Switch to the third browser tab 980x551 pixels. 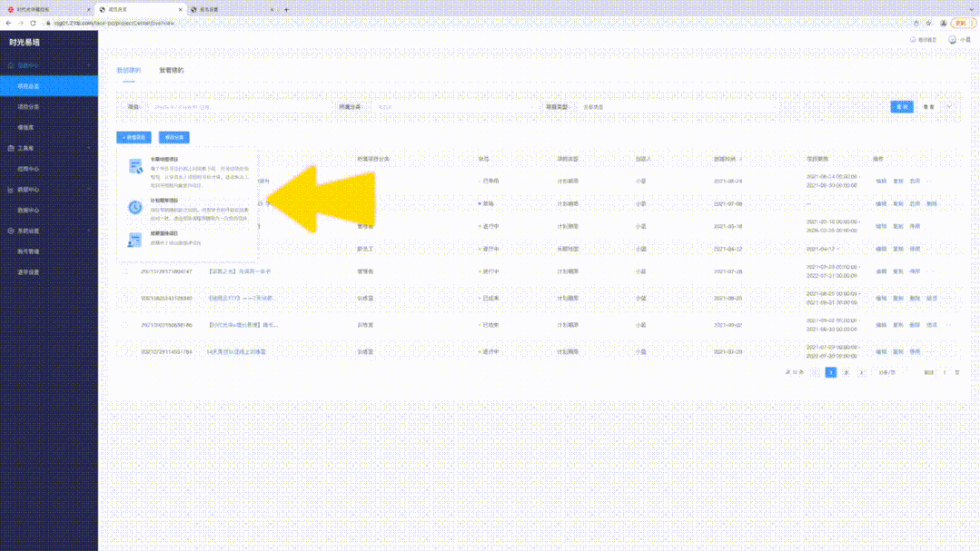click(232, 9)
